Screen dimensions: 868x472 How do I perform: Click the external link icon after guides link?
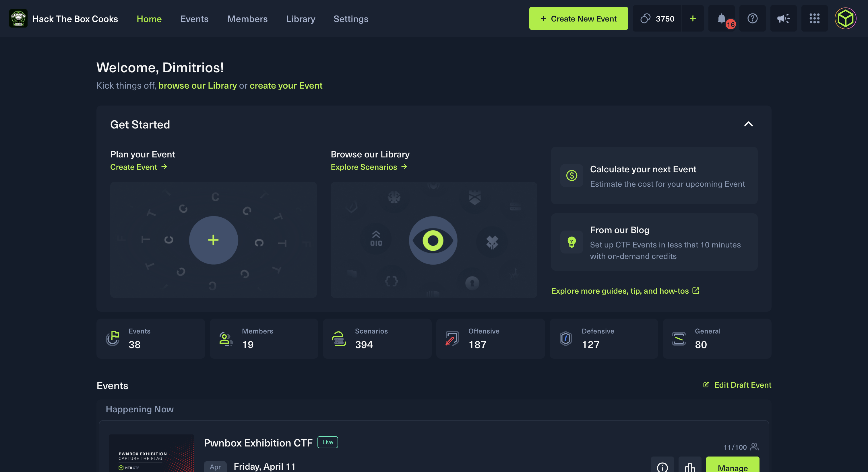(x=696, y=290)
